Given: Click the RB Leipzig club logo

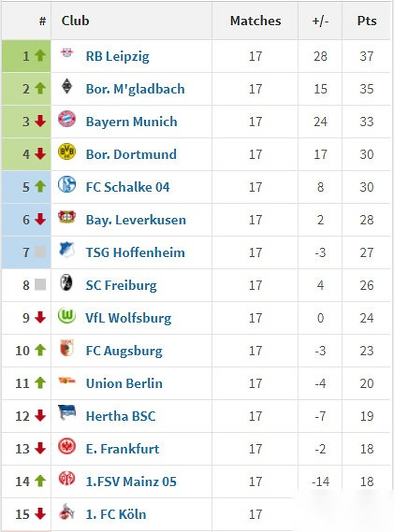Looking at the screenshot, I should coord(67,53).
